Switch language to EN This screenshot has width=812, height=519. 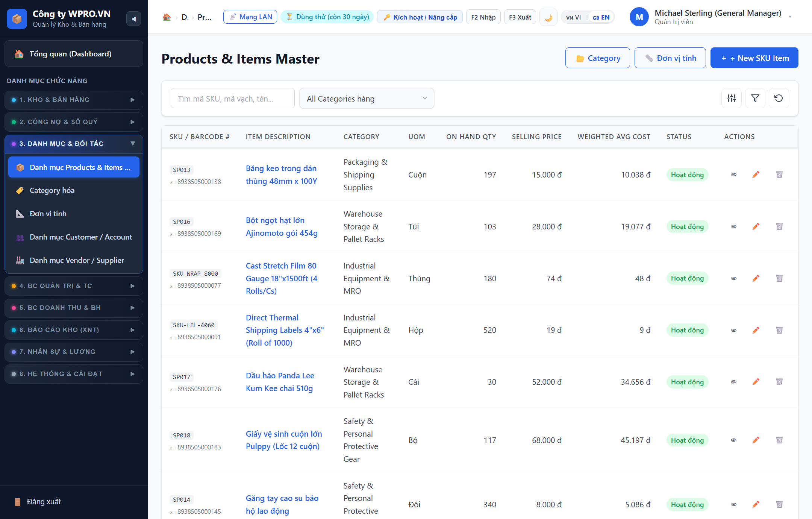tap(601, 17)
